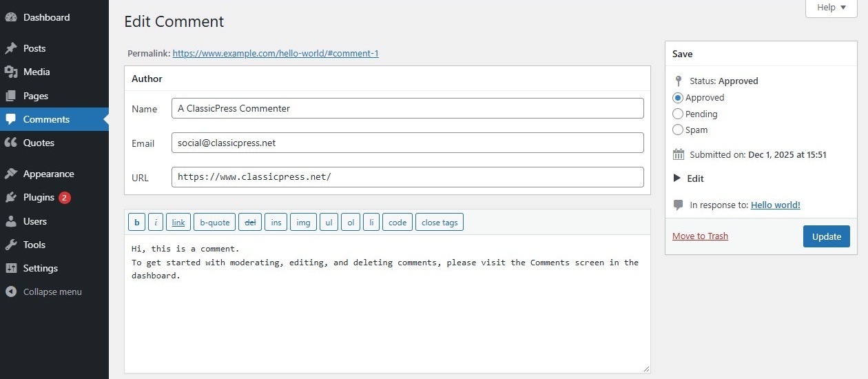Click inside the comment content textarea
The image size is (868, 379).
387,304
